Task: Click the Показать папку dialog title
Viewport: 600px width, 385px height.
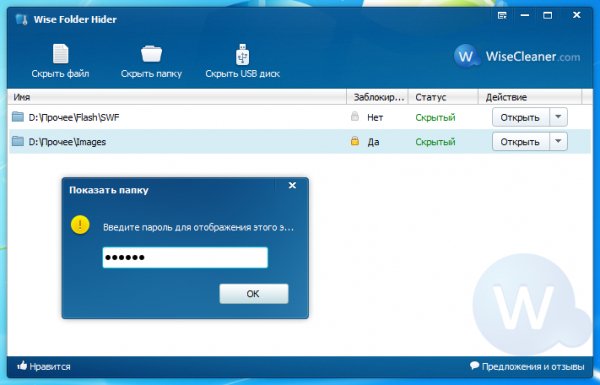Action: [x=109, y=190]
